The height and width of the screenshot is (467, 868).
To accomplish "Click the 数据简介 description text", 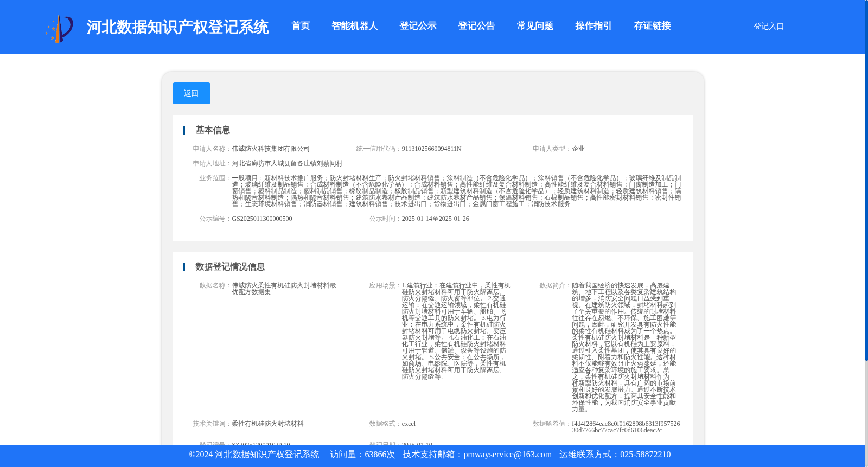I will click(624, 347).
